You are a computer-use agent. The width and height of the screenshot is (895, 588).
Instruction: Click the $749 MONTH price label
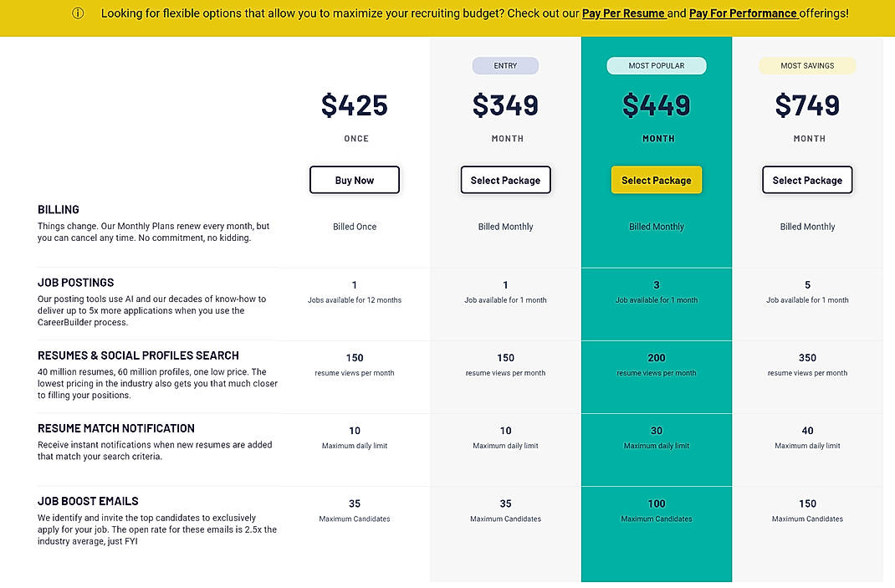pyautogui.click(x=808, y=138)
